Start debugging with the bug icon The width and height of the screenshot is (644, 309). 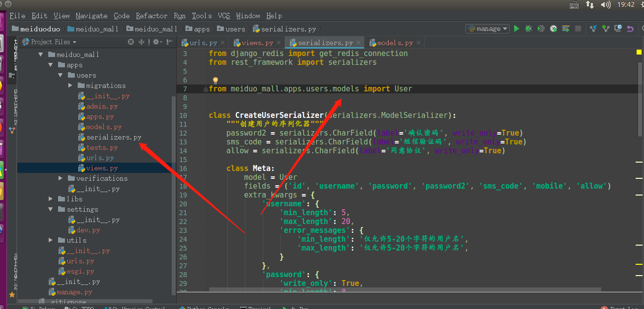click(528, 28)
